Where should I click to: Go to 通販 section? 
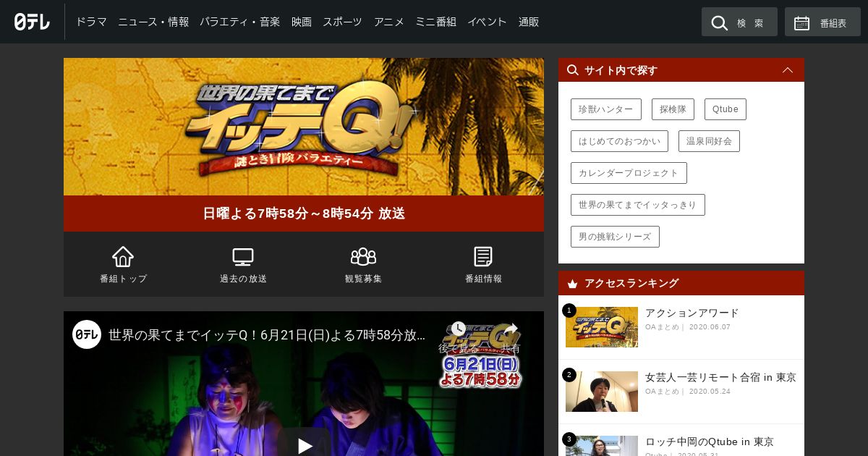(529, 22)
